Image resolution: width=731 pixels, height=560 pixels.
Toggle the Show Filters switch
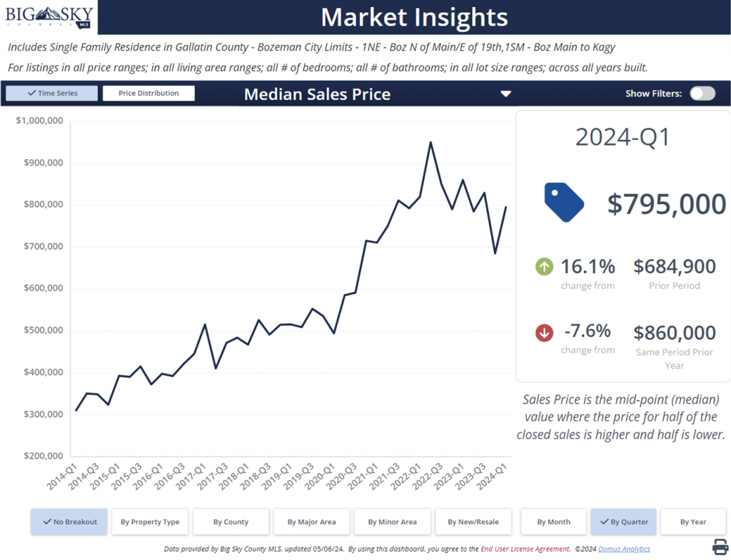[702, 93]
